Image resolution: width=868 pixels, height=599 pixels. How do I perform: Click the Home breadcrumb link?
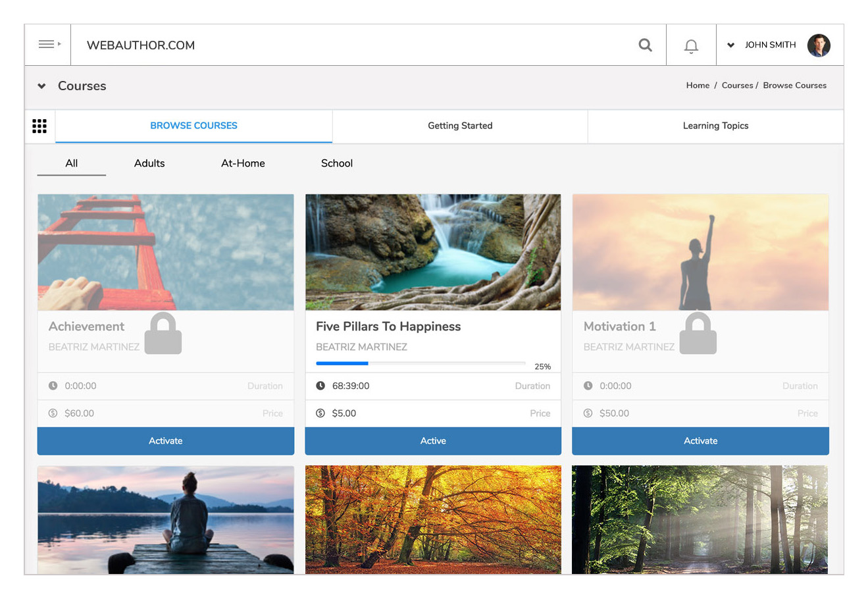[698, 86]
